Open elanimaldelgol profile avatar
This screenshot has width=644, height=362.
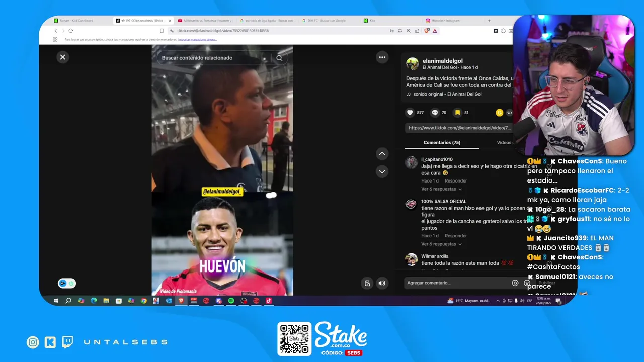point(413,63)
